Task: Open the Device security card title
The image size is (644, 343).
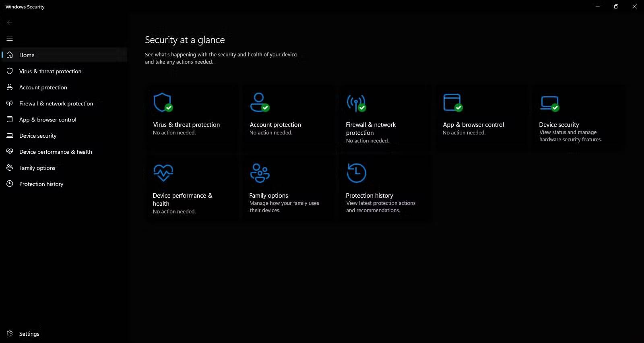Action: [x=559, y=125]
